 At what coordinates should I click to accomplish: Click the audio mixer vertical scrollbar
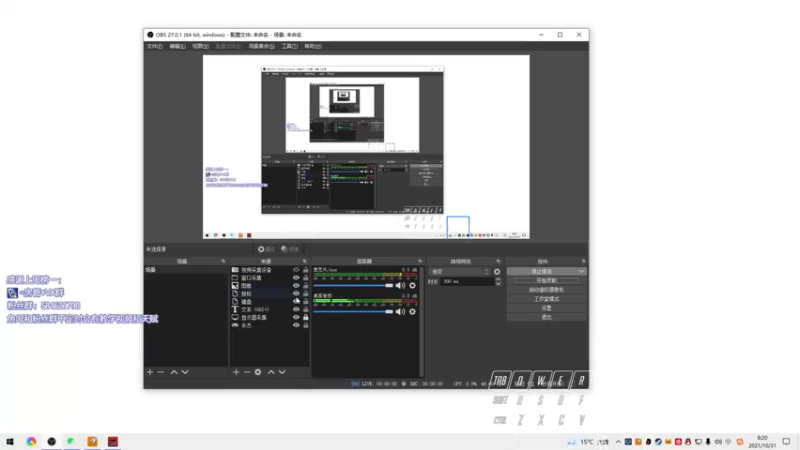click(x=422, y=321)
